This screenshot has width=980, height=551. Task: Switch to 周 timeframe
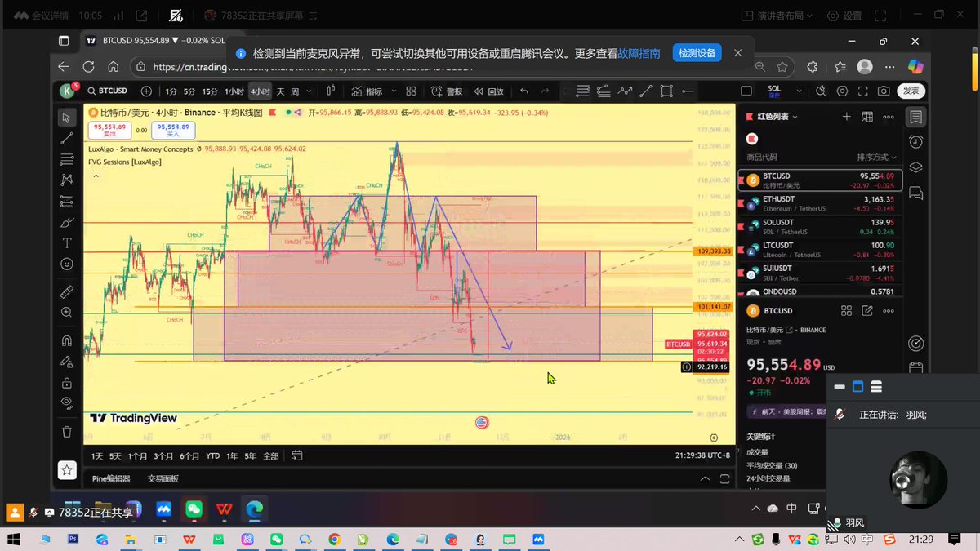(x=295, y=91)
